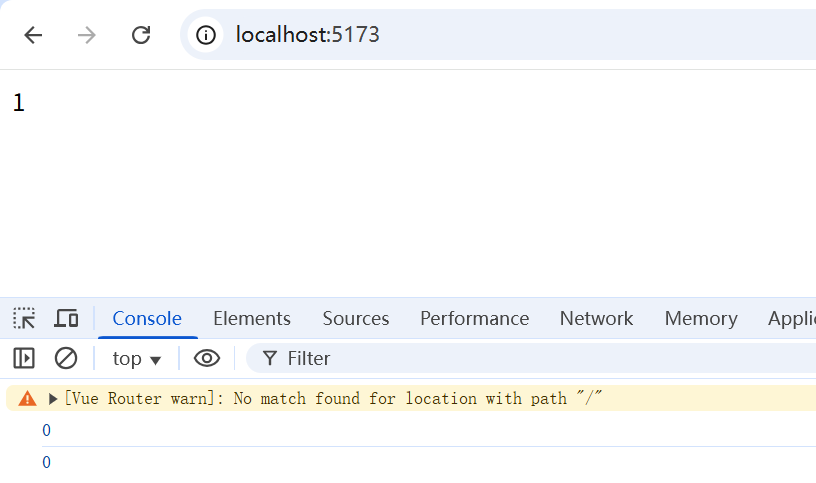Go back to the previous page
This screenshot has width=816, height=483.
tap(33, 35)
